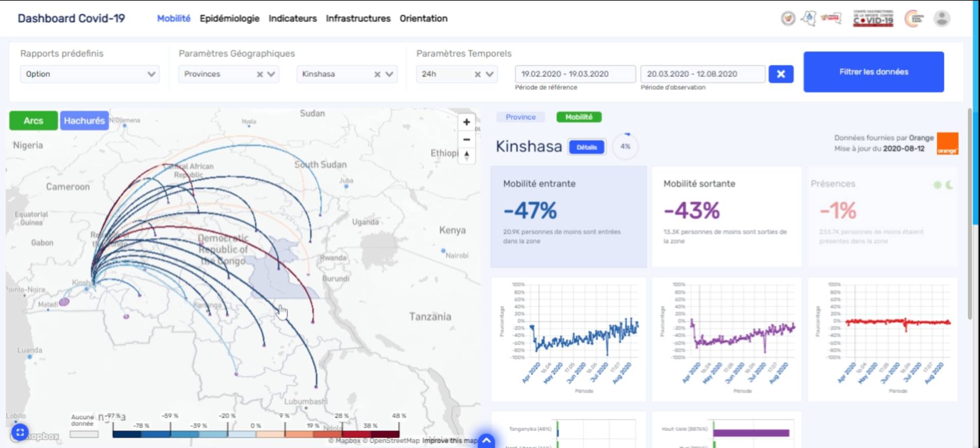The width and height of the screenshot is (980, 448).
Task: Click the map zoom in plus button
Action: [466, 122]
